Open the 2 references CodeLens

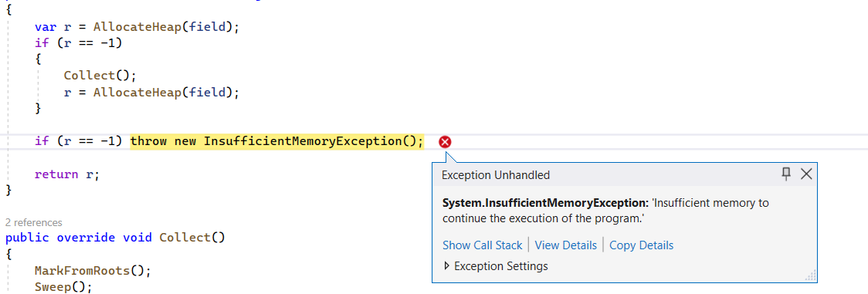(34, 222)
